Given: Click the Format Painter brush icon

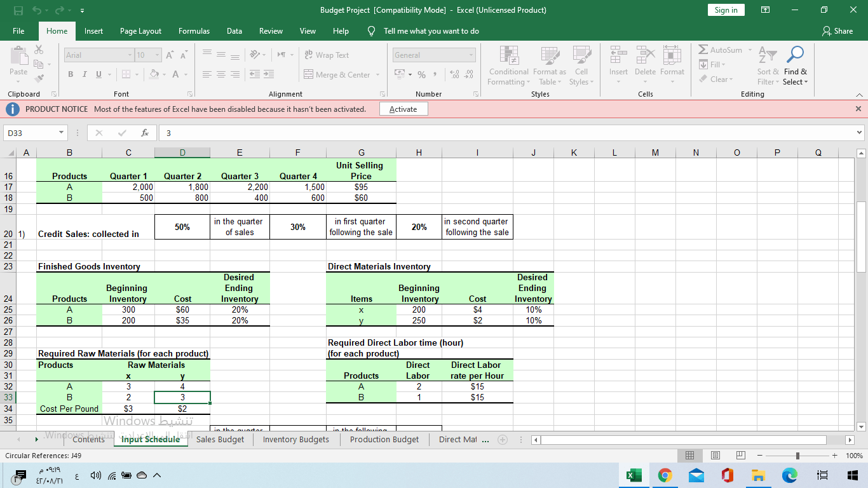Looking at the screenshot, I should click(39, 78).
